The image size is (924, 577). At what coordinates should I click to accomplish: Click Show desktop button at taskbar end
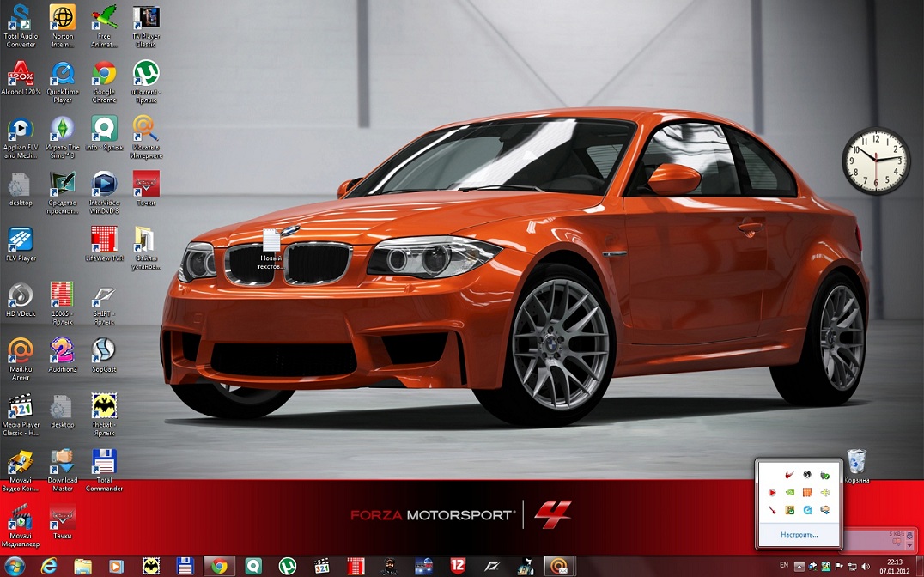(920, 567)
